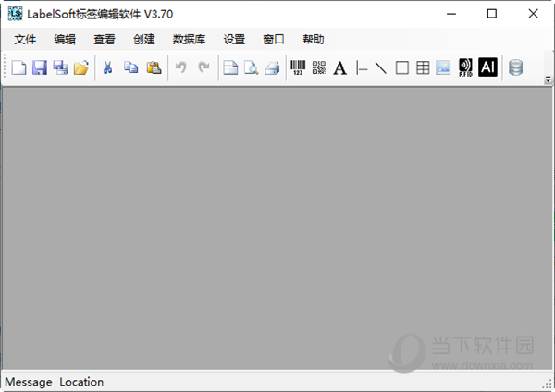Minimize the LabelSoft window
This screenshot has width=555, height=392.
[x=451, y=14]
